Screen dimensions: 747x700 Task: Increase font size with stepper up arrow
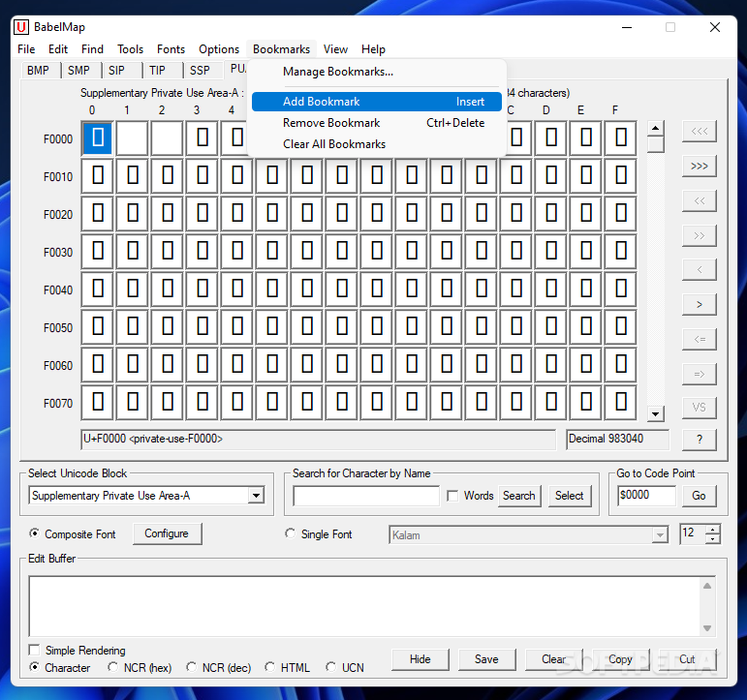click(713, 530)
